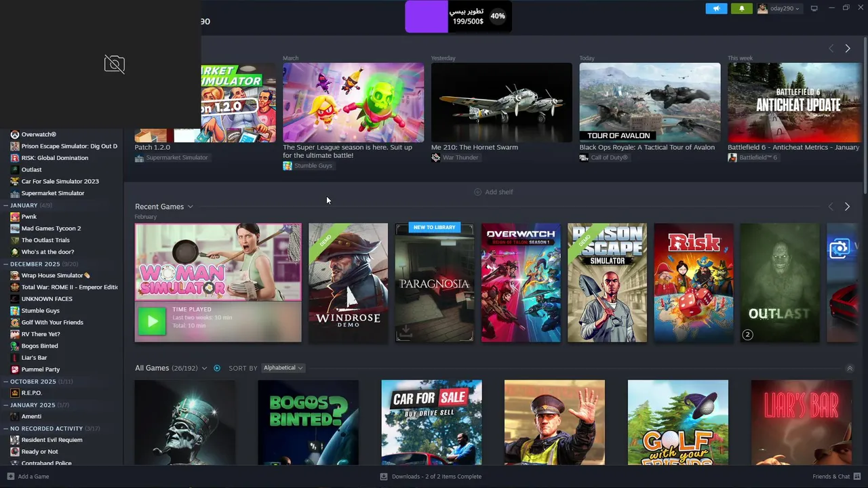
Task: Open the Windrose Demo cover
Action: (x=348, y=282)
